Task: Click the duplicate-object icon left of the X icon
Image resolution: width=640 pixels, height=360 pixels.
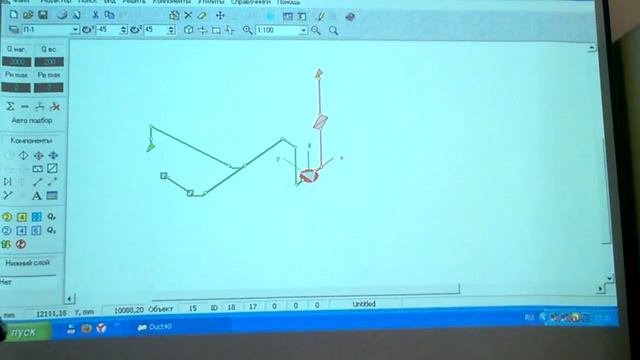Action: (x=174, y=16)
